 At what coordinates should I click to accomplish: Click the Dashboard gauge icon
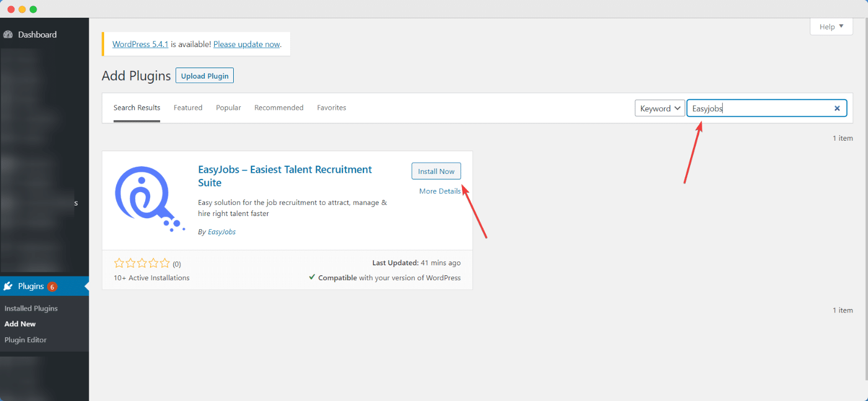(8, 34)
